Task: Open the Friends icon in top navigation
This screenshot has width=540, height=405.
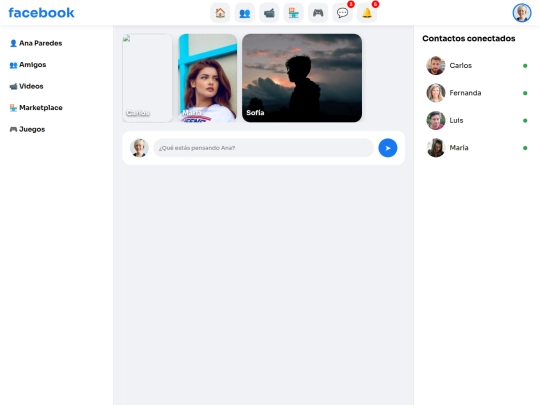Action: click(x=245, y=13)
